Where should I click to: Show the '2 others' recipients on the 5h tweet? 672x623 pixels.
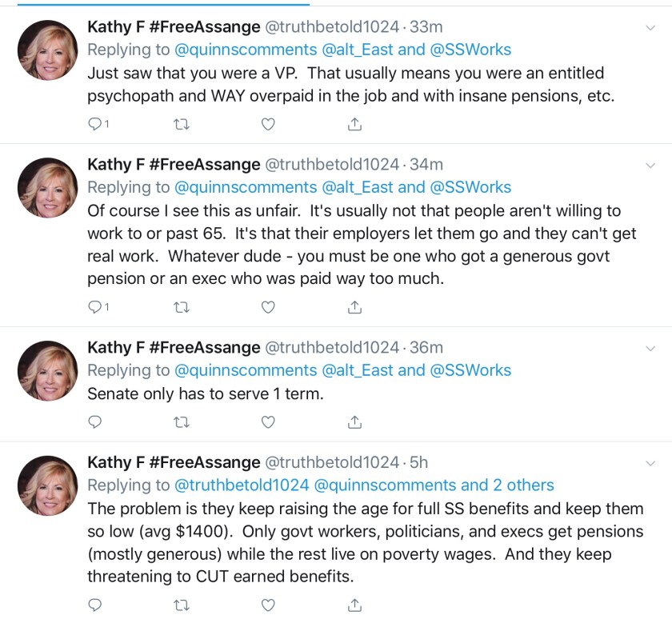[519, 485]
